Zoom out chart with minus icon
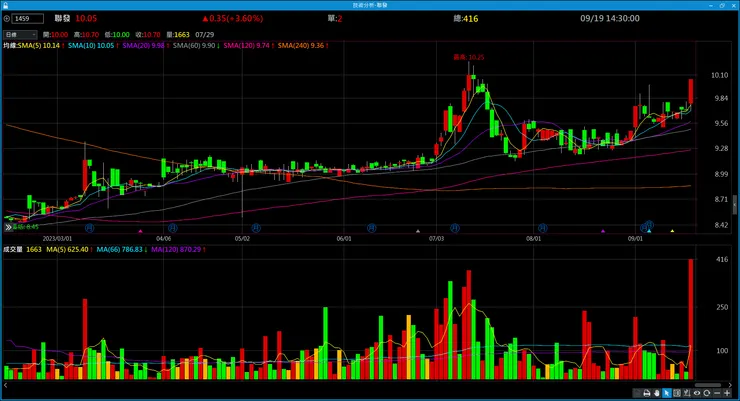740x401 pixels. coord(717,393)
